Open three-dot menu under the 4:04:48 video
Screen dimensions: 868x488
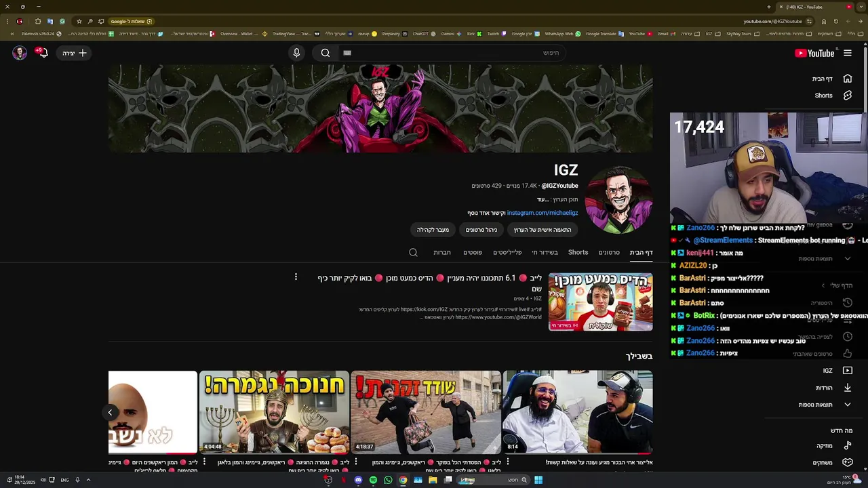coord(204,462)
